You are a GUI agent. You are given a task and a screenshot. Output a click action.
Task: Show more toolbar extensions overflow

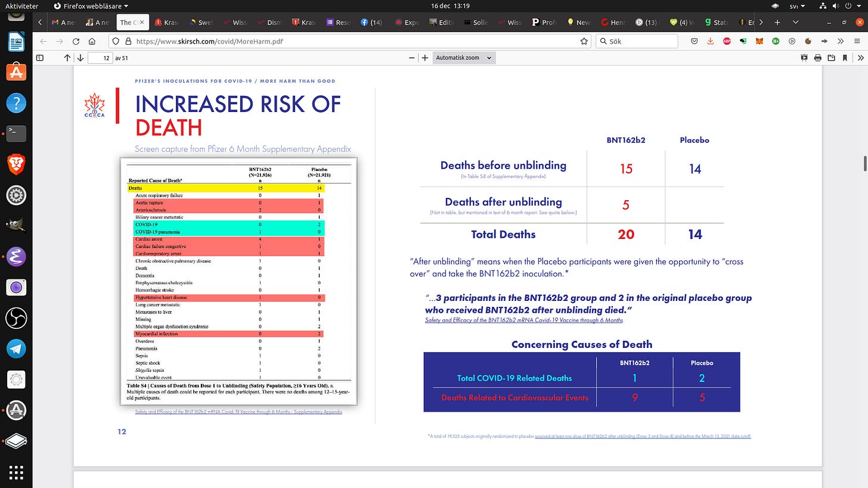click(x=840, y=41)
